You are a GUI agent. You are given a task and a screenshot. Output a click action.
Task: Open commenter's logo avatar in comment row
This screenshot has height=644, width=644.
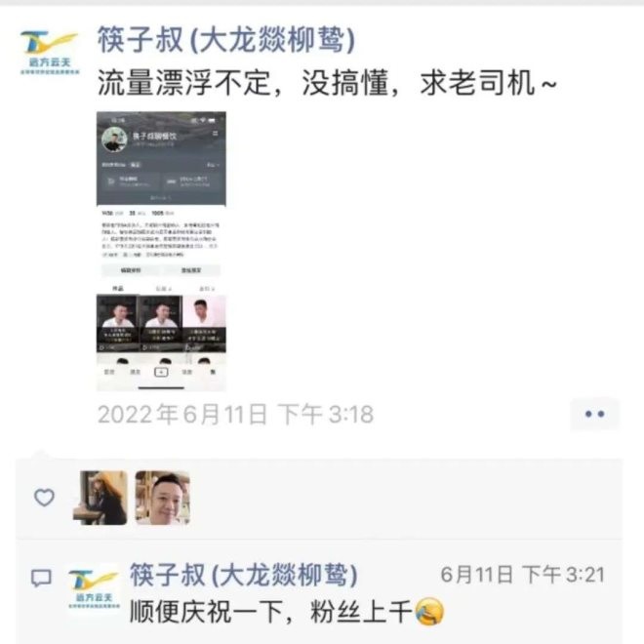tap(94, 588)
